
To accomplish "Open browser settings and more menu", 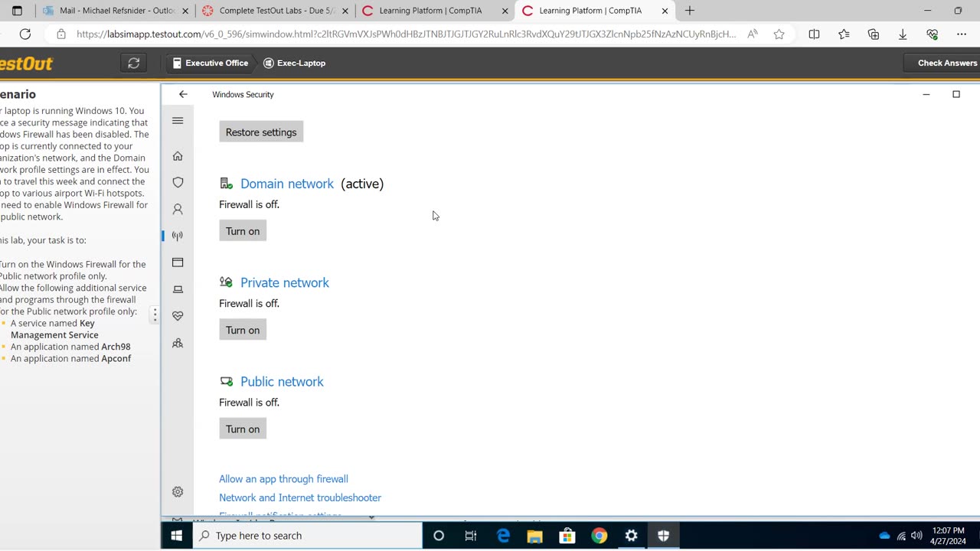I will 962,34.
